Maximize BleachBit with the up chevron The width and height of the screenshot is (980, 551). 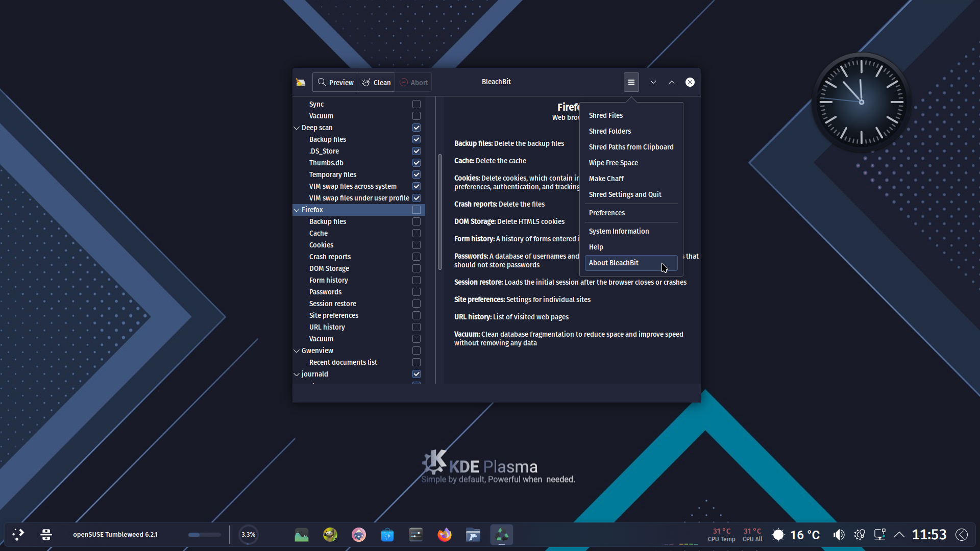[x=672, y=82]
